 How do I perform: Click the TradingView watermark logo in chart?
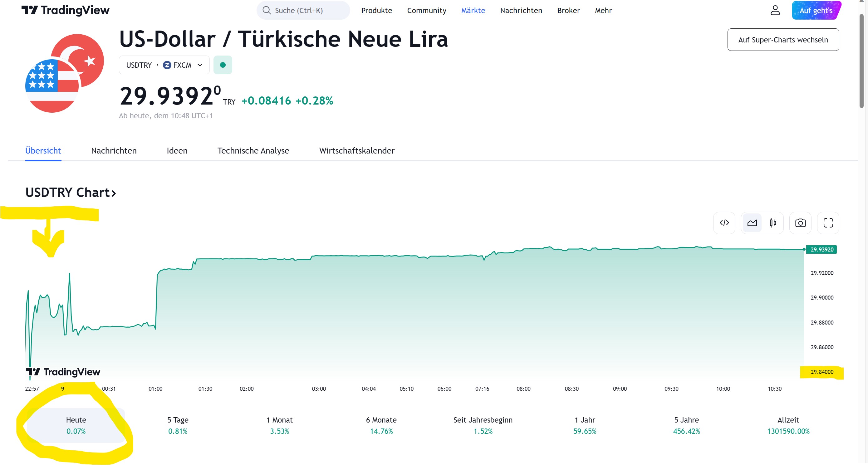(63, 372)
